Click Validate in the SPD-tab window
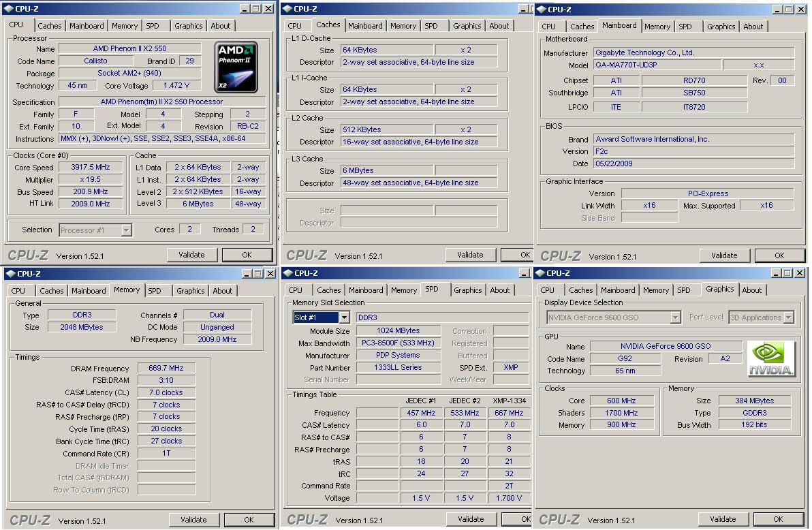The image size is (812, 530). (471, 519)
